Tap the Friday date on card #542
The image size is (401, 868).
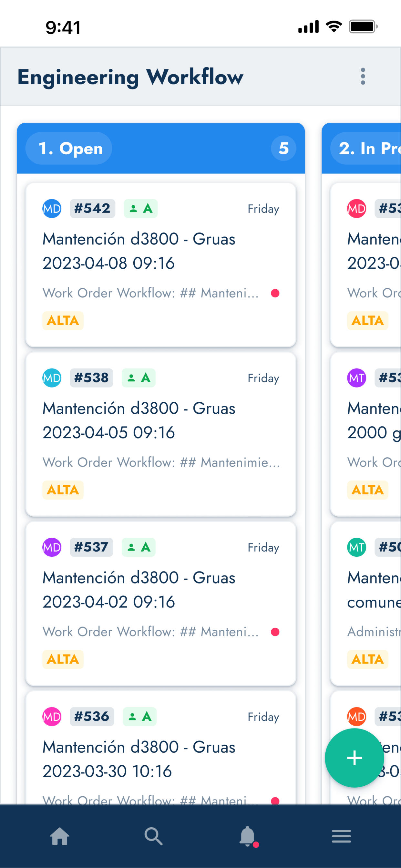click(263, 209)
